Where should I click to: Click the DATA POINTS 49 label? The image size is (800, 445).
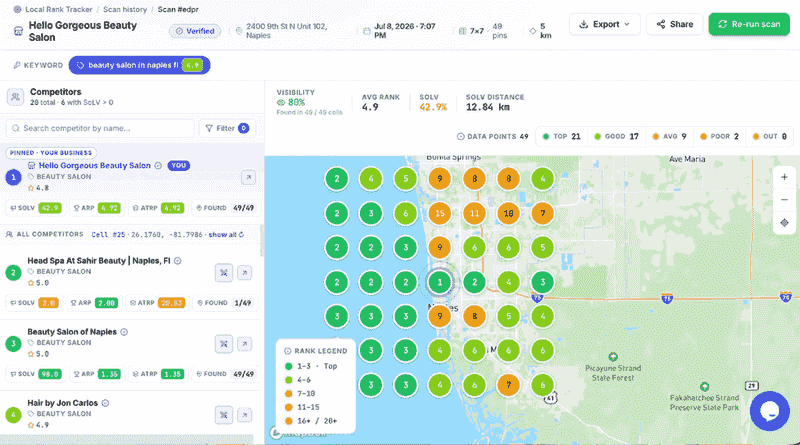[492, 136]
